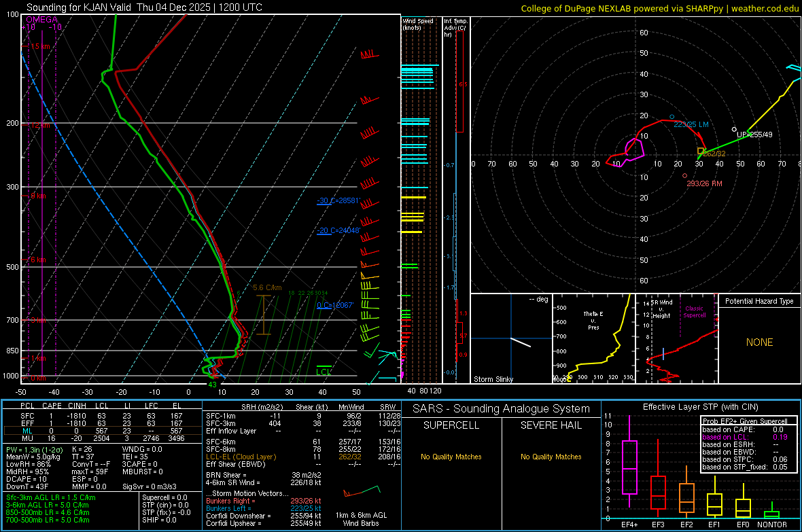802x532 pixels.
Task: Select the 'UP=255/49' hodograph label
Action: coord(754,135)
